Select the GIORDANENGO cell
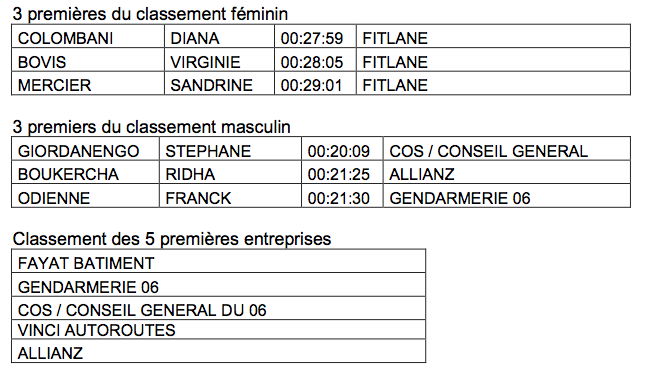The image size is (657, 374). 85,149
